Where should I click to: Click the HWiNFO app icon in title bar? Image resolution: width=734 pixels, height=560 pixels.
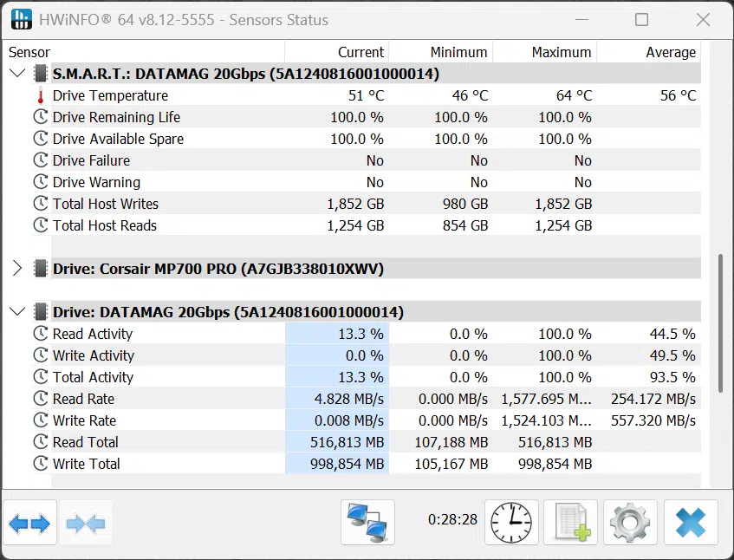click(x=21, y=19)
